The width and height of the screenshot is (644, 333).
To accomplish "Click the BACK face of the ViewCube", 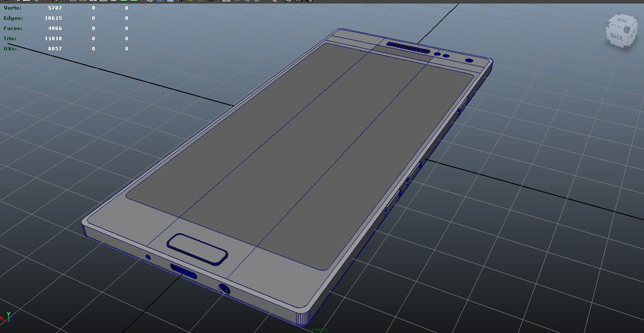I will click(x=616, y=37).
